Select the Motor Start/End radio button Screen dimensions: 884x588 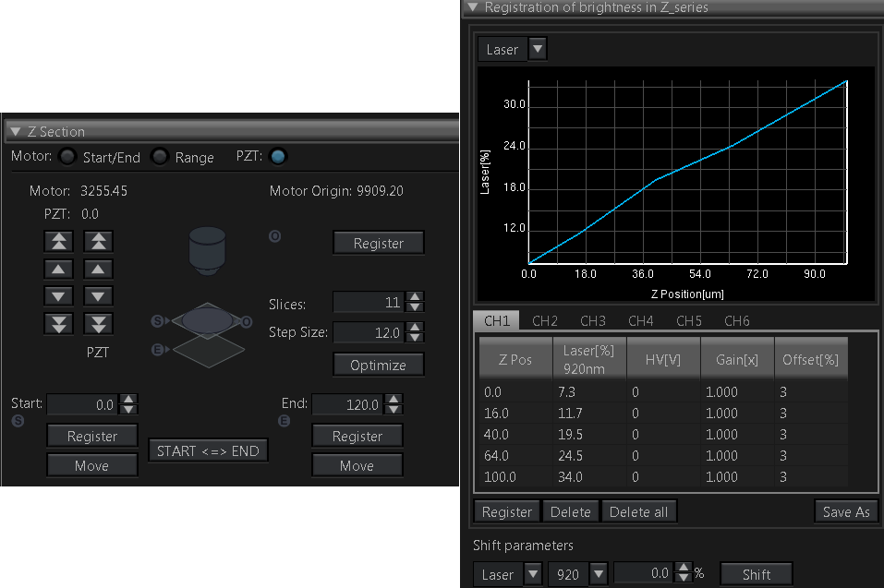[x=67, y=157]
